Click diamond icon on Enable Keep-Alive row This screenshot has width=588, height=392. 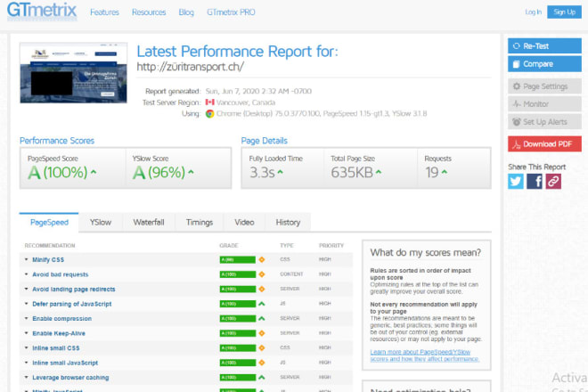click(x=262, y=333)
